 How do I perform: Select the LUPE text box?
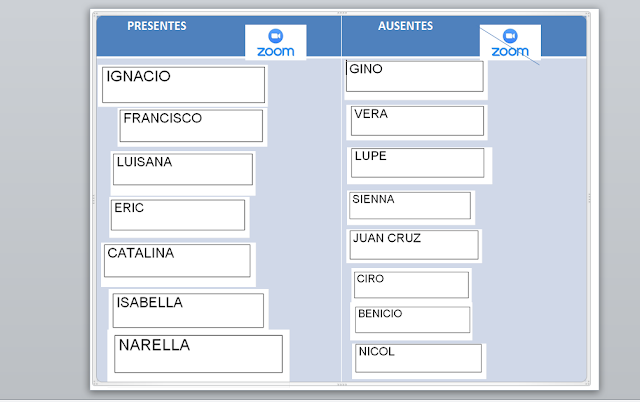click(417, 163)
